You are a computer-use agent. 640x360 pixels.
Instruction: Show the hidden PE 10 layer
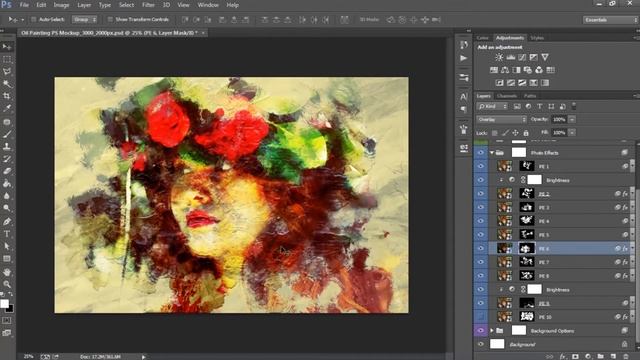click(481, 317)
